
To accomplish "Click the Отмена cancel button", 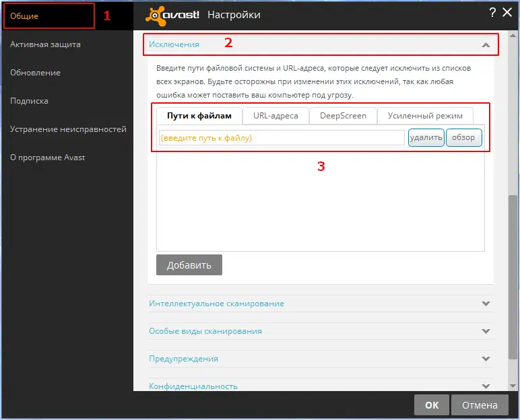I will [480, 405].
